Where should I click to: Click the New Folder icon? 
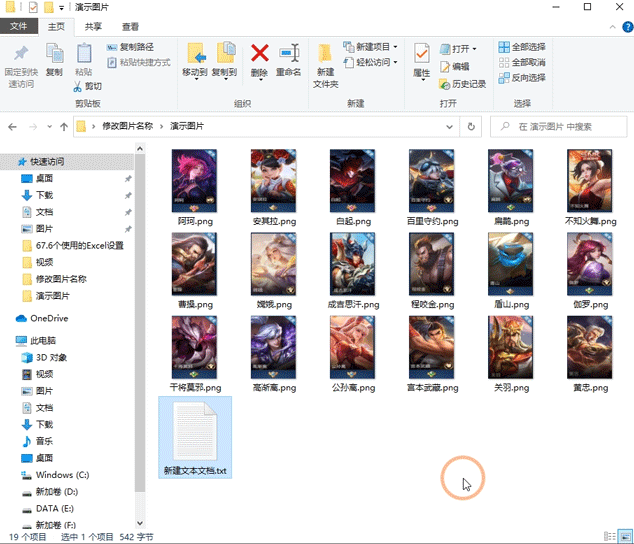pyautogui.click(x=325, y=53)
